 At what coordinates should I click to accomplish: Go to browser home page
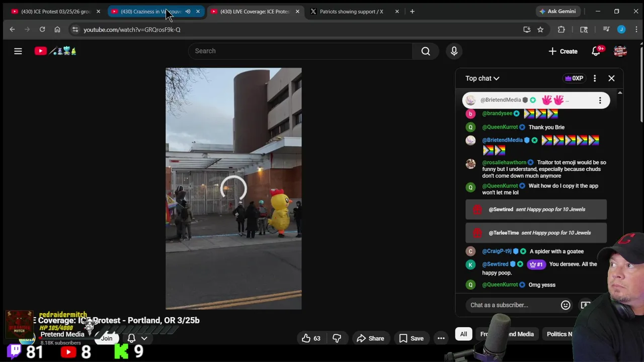click(x=57, y=30)
